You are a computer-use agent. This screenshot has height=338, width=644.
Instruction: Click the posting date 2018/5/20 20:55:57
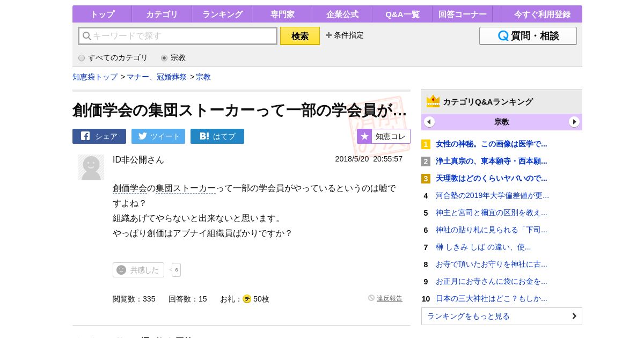point(369,159)
